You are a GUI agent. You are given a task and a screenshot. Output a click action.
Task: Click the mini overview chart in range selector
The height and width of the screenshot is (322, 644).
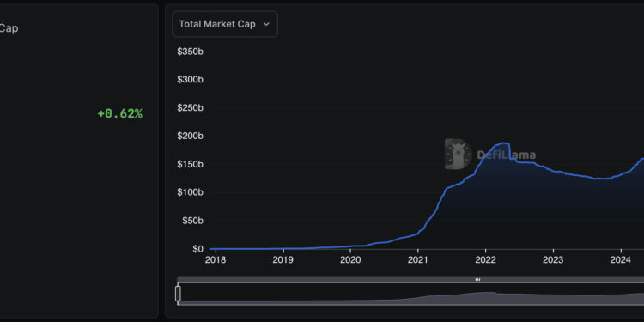(410, 294)
